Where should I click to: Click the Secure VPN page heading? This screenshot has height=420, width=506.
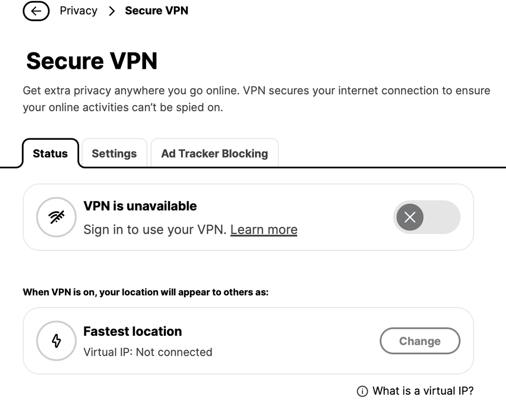pos(92,61)
